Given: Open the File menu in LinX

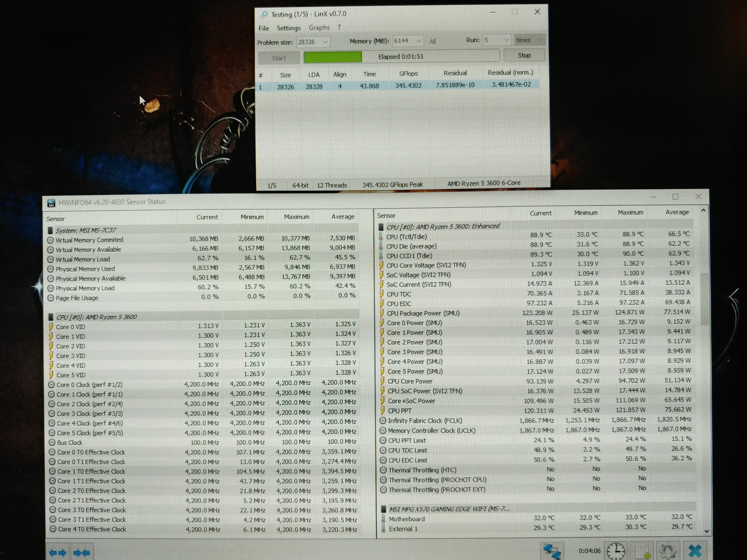Looking at the screenshot, I should 264,28.
